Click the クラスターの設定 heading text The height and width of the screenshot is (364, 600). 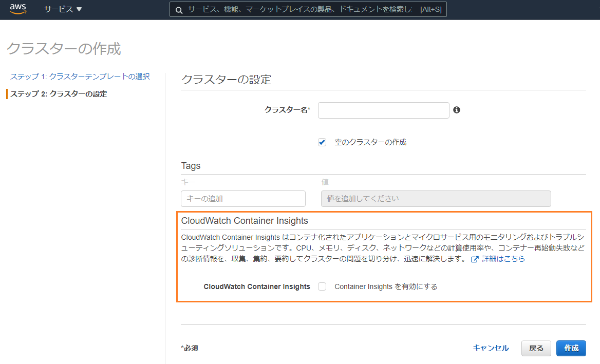tap(226, 80)
